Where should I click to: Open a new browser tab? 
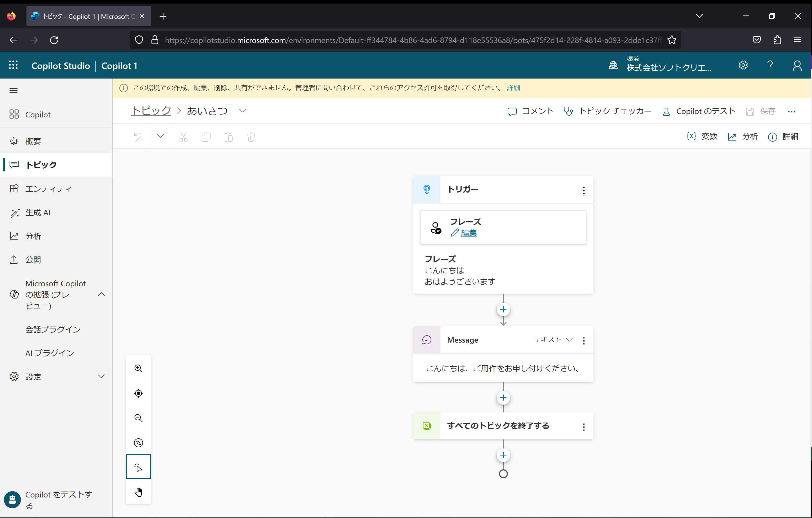point(163,16)
